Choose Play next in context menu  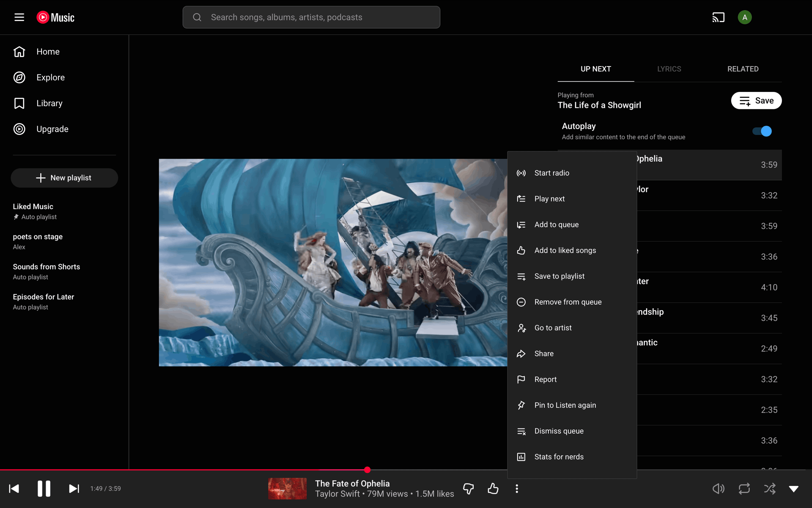pyautogui.click(x=572, y=199)
